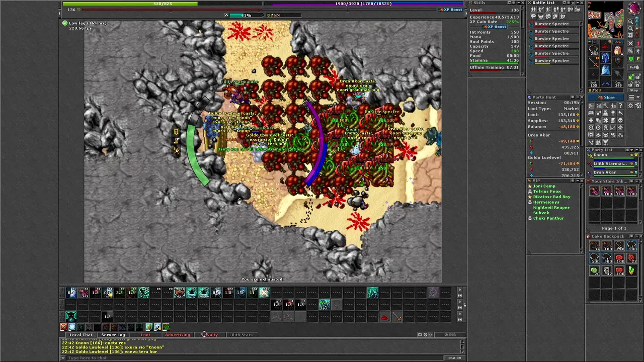Screen dimensions: 644x362
Task: Collapse the Party Hunt panel
Action: tap(578, 97)
